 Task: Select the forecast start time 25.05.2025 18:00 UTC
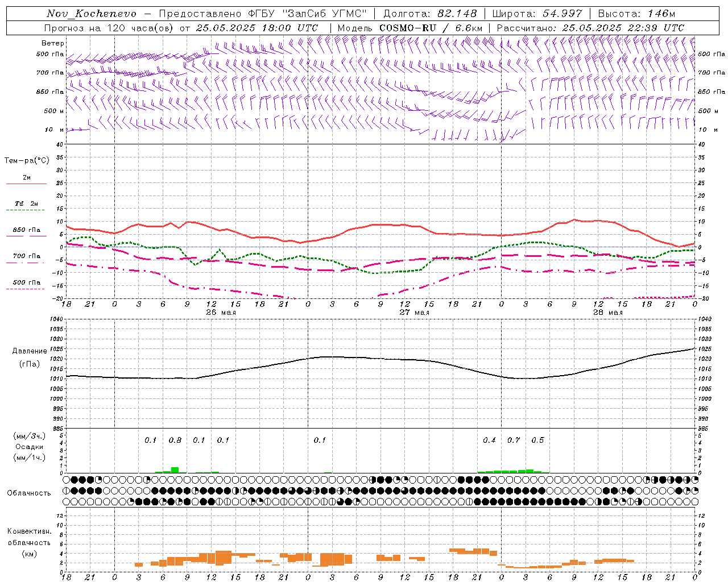[257, 28]
